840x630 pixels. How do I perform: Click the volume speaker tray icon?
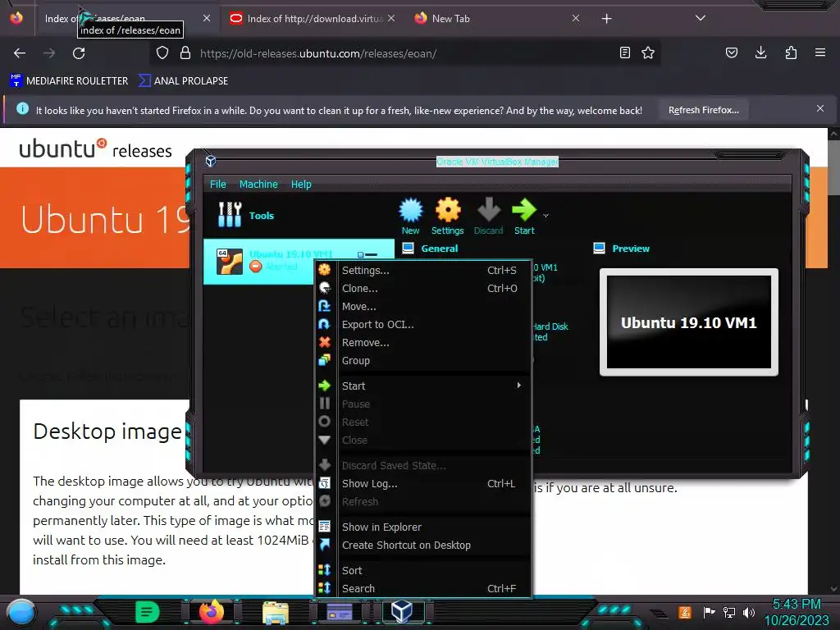pyautogui.click(x=749, y=612)
